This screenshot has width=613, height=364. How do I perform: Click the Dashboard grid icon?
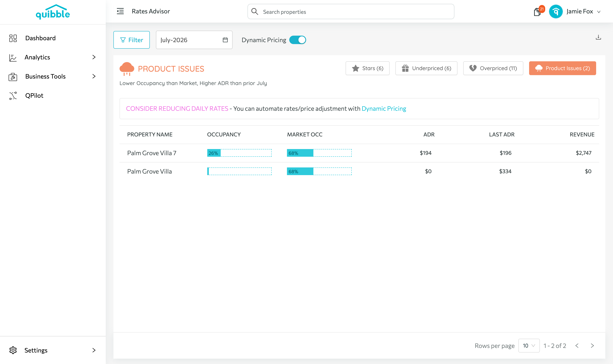click(13, 38)
